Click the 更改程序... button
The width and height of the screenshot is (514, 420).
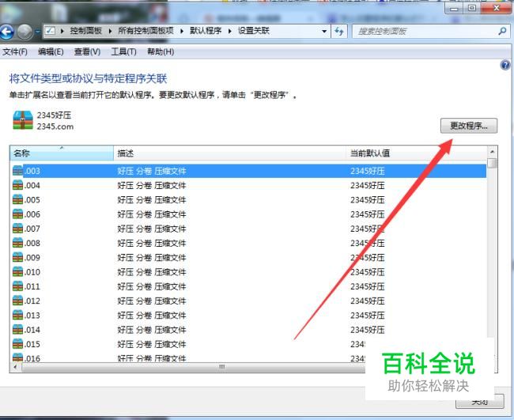pyautogui.click(x=469, y=126)
